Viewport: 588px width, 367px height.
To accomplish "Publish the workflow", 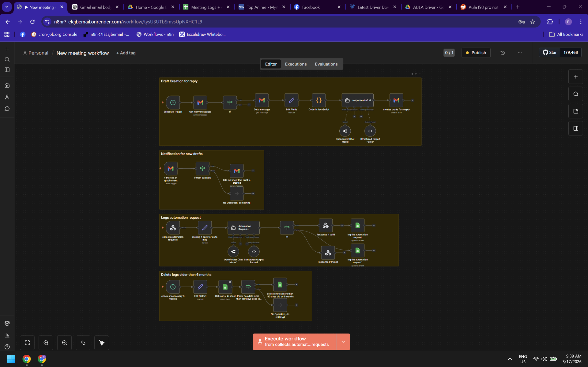I will coord(476,53).
